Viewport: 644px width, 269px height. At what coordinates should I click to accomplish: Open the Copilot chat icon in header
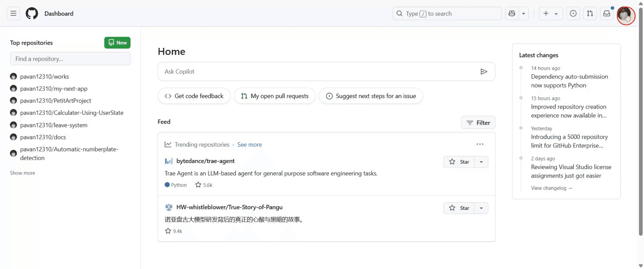pos(512,13)
